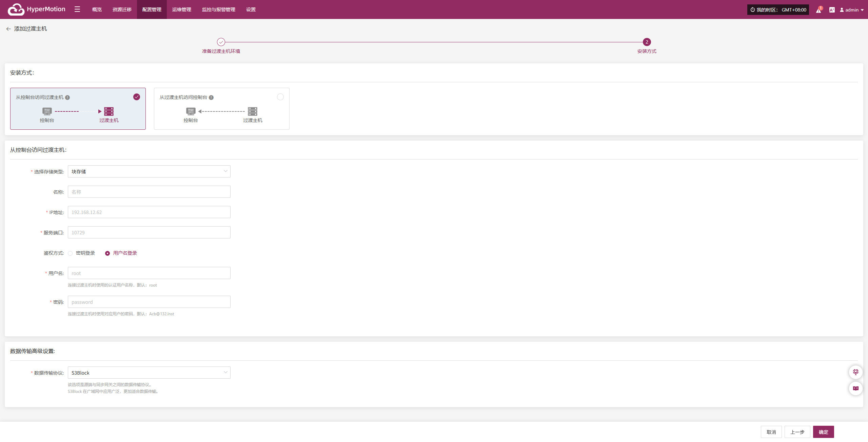Image resolution: width=868 pixels, height=442 pixels.
Task: Expand the 选择存储类型 dropdown
Action: (149, 171)
